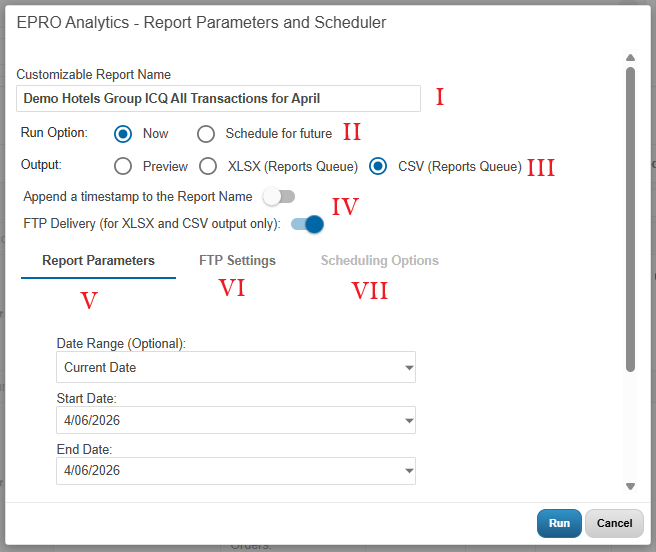This screenshot has width=656, height=552.
Task: Click the vertical scrollbar thumb
Action: pyautogui.click(x=630, y=220)
